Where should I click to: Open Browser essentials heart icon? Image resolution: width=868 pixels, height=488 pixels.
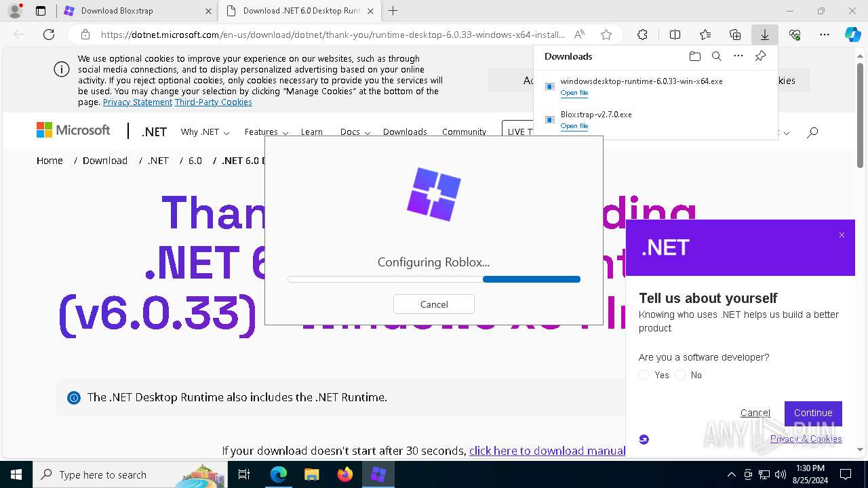(795, 35)
